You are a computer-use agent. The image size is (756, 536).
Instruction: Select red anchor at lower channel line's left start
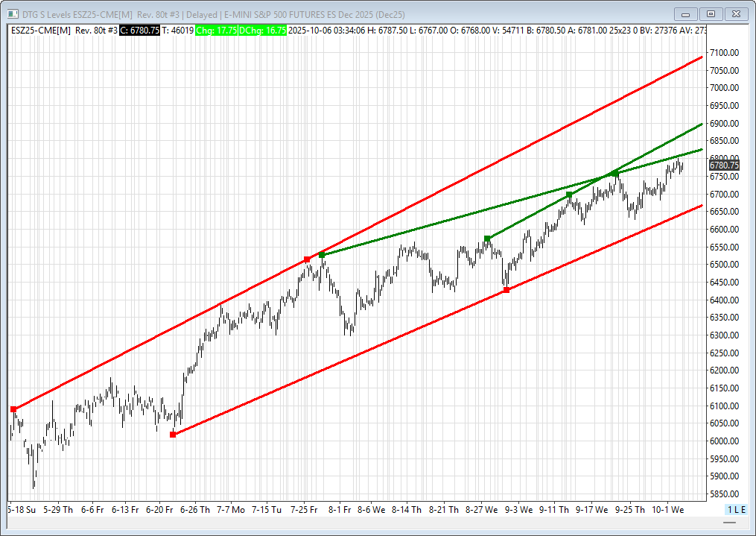click(173, 434)
